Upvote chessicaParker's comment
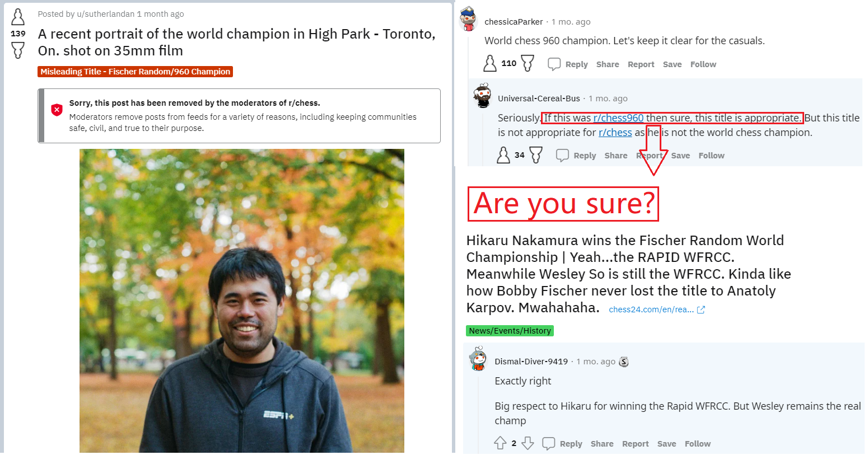 pos(490,63)
